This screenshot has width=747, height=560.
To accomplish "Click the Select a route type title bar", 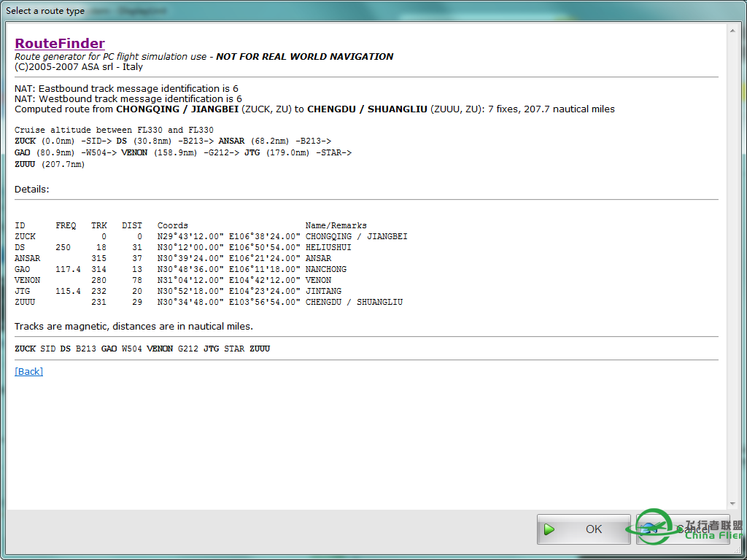I will [44, 11].
